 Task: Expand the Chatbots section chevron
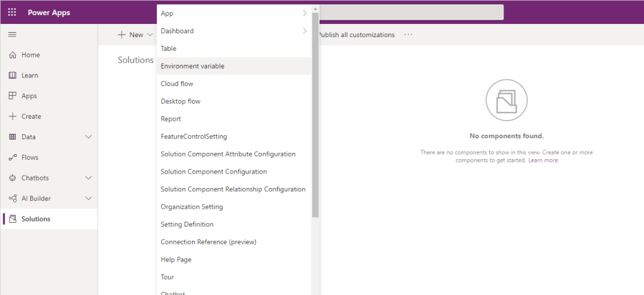click(x=88, y=178)
